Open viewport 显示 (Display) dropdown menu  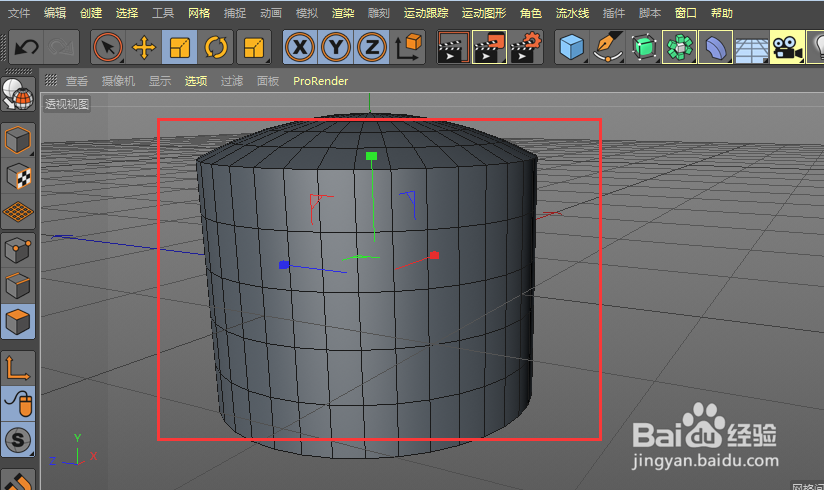point(160,81)
